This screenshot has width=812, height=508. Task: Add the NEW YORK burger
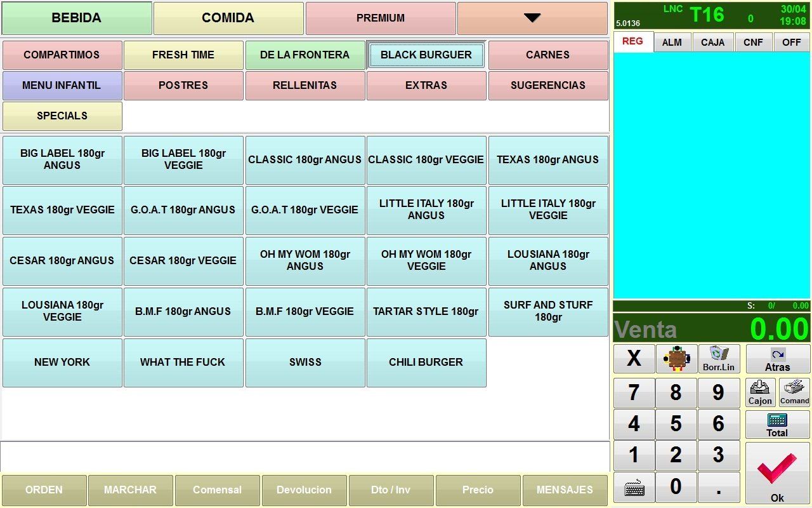pos(62,363)
